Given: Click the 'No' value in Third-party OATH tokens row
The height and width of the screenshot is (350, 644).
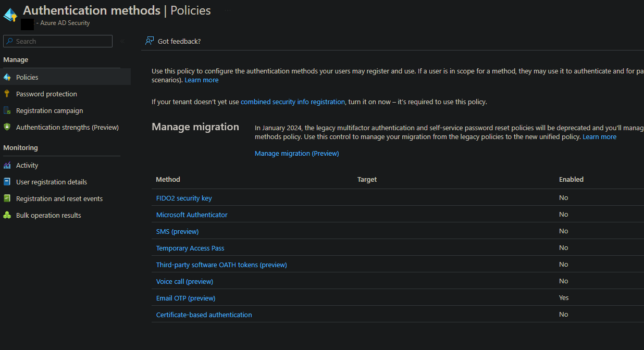Looking at the screenshot, I should pos(563,265).
